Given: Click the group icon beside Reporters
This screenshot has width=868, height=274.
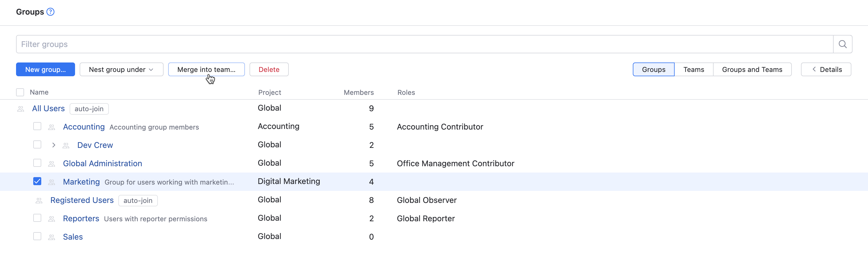Looking at the screenshot, I should point(52,219).
